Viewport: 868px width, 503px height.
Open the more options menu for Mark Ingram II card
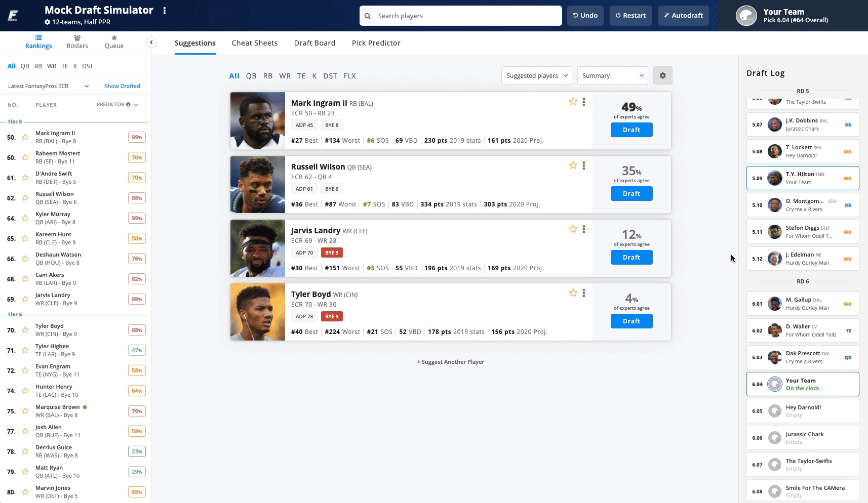pos(584,102)
